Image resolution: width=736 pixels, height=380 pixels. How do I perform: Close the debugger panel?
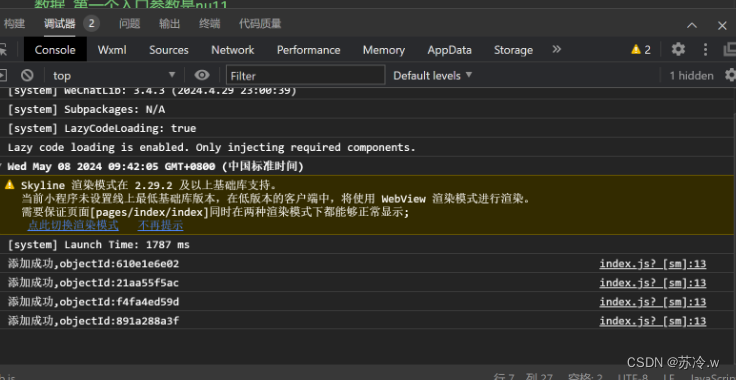(x=722, y=26)
